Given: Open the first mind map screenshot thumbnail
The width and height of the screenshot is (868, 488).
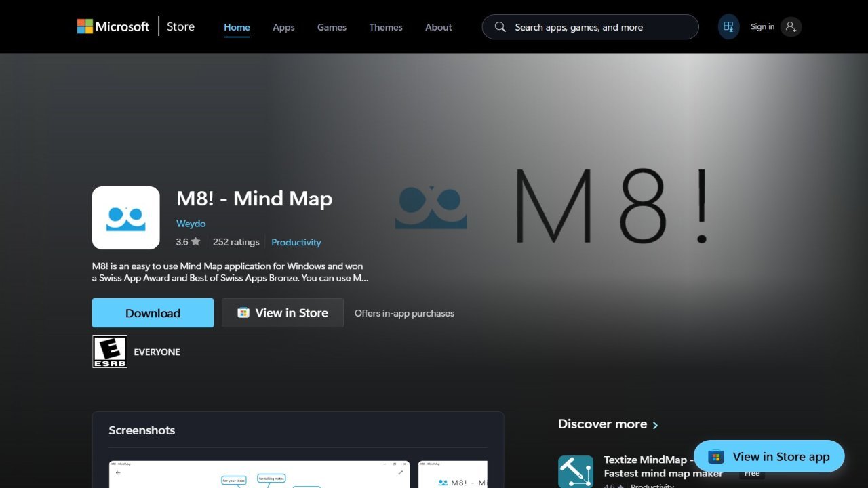Looking at the screenshot, I should coord(259,474).
